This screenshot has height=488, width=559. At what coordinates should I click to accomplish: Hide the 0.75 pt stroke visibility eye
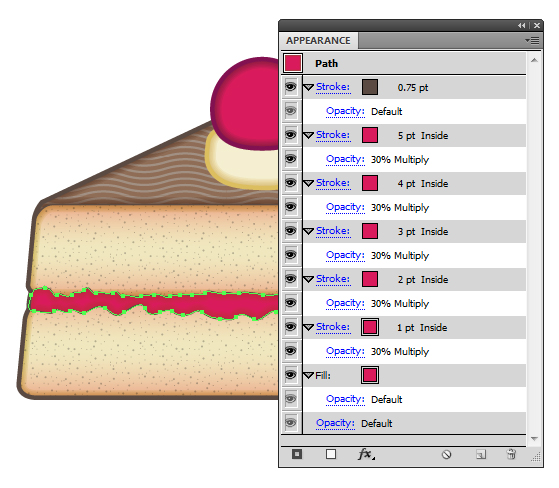(291, 87)
